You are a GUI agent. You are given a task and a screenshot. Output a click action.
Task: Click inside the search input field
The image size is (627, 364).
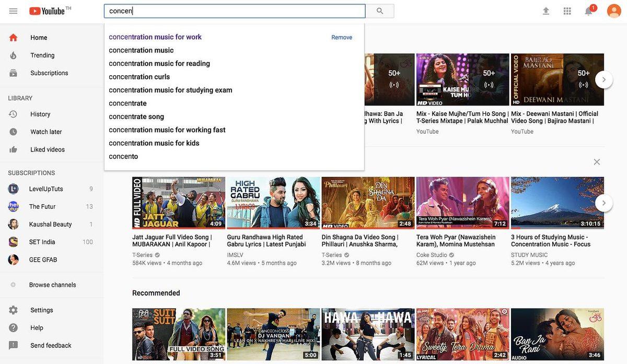235,11
